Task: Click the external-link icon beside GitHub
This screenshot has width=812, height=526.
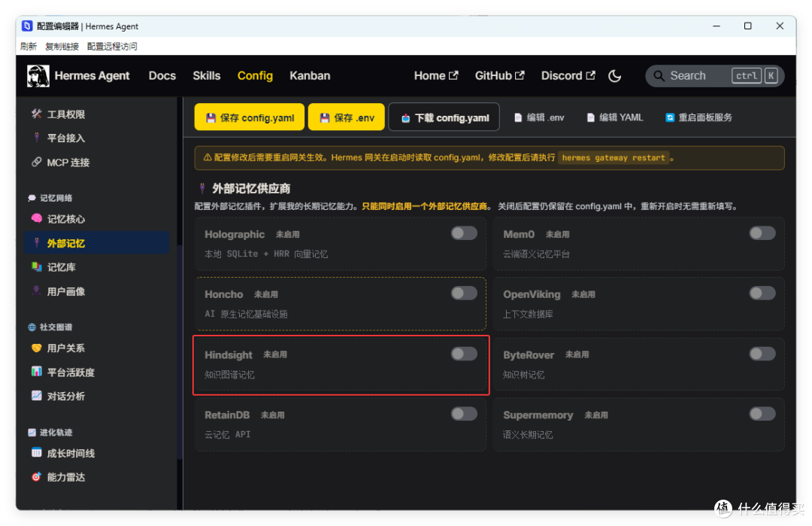Action: 520,75
